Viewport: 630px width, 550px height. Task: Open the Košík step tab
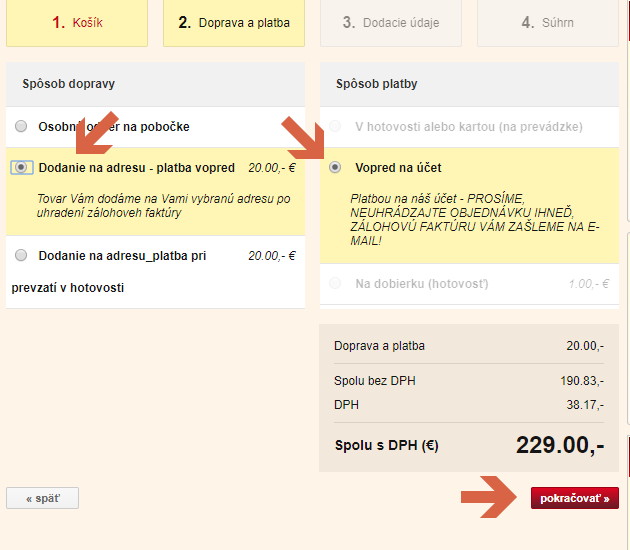[77, 22]
